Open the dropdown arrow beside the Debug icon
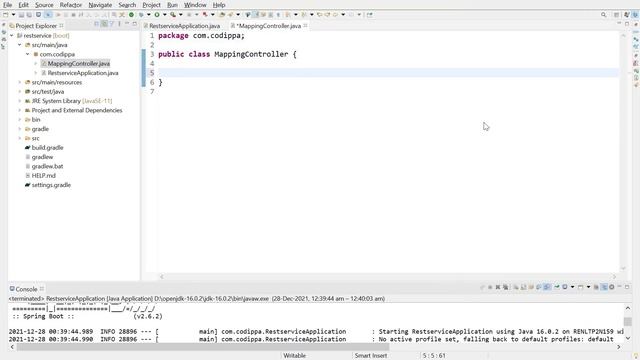The width and height of the screenshot is (640, 360). (x=149, y=15)
